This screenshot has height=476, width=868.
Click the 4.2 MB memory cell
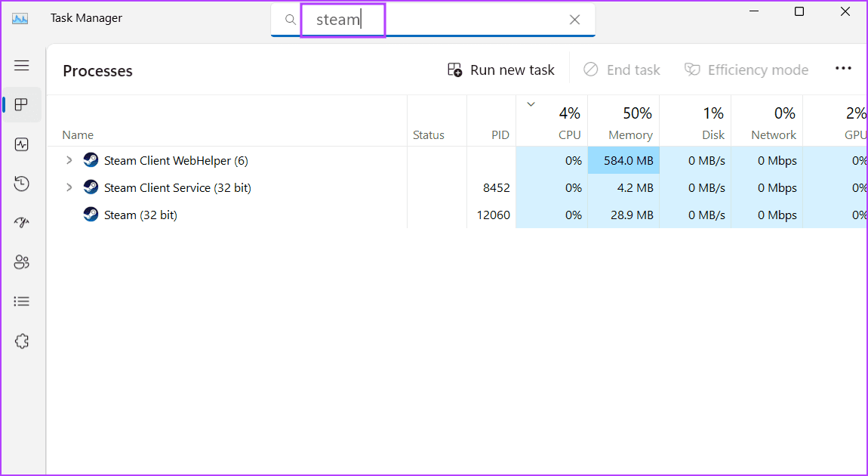pyautogui.click(x=623, y=187)
